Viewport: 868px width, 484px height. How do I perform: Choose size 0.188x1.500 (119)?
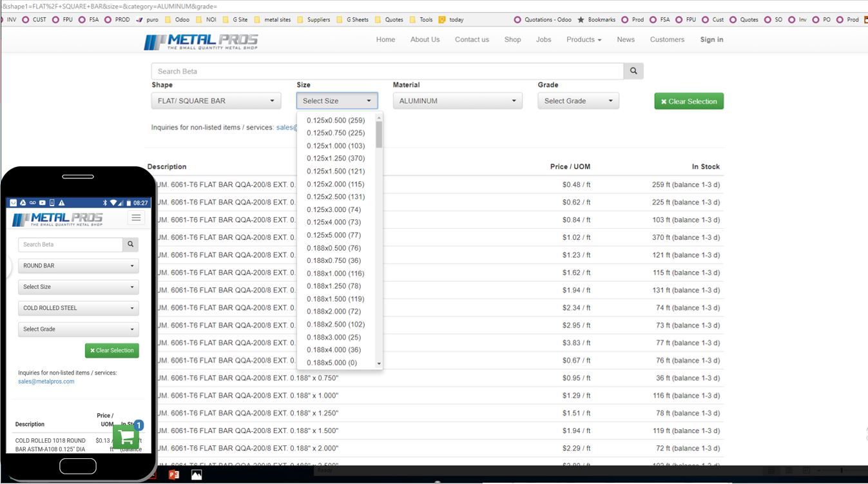[x=336, y=299]
